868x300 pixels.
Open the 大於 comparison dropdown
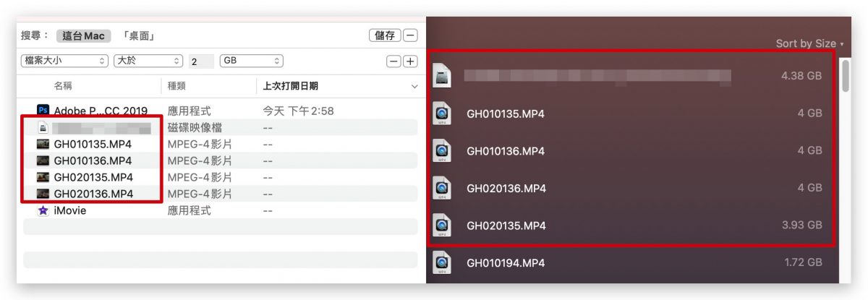[148, 61]
